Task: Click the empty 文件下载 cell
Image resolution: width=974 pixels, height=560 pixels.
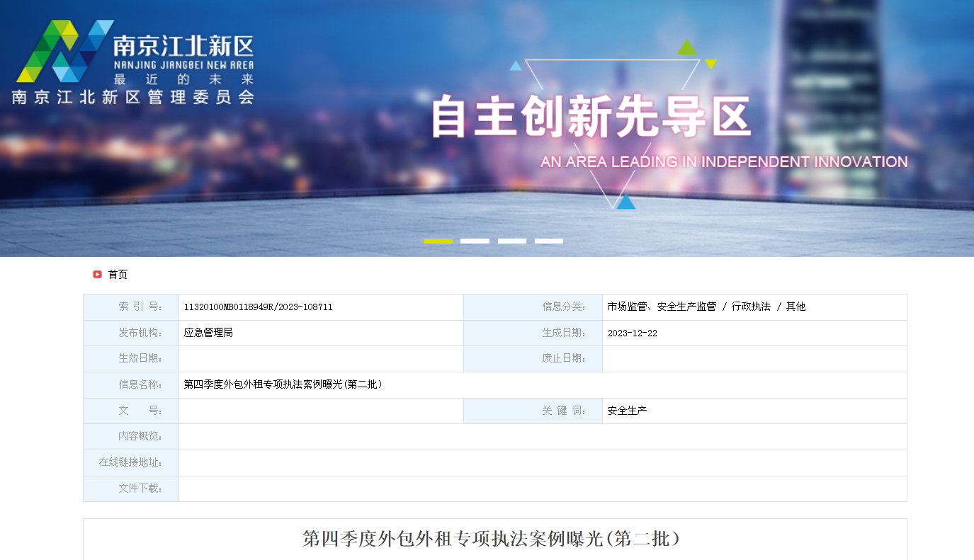Action: click(543, 488)
